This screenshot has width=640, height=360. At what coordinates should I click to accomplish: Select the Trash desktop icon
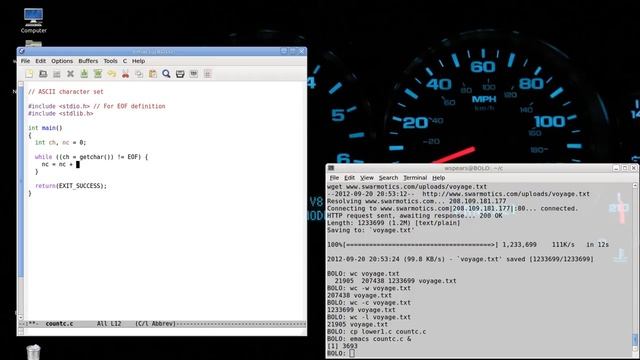point(33,352)
